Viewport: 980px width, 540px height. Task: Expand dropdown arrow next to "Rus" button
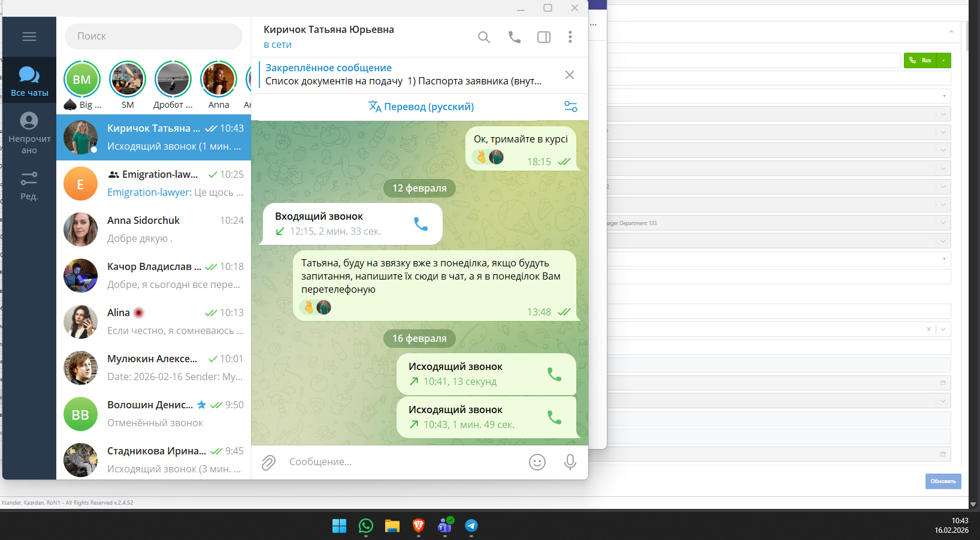coord(944,60)
